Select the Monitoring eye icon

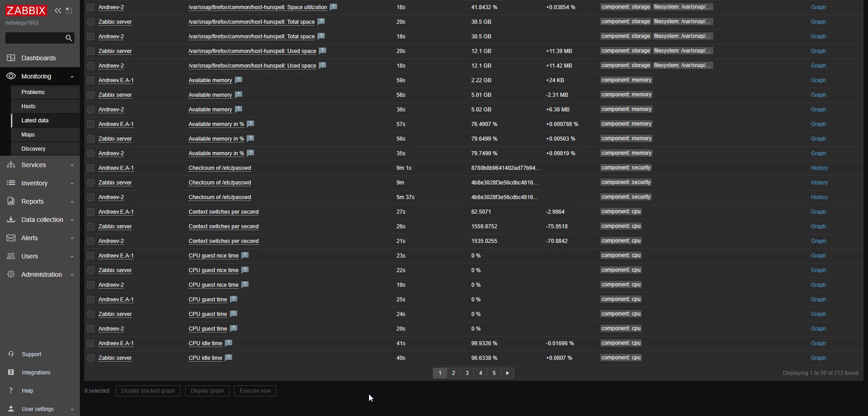tap(10, 76)
